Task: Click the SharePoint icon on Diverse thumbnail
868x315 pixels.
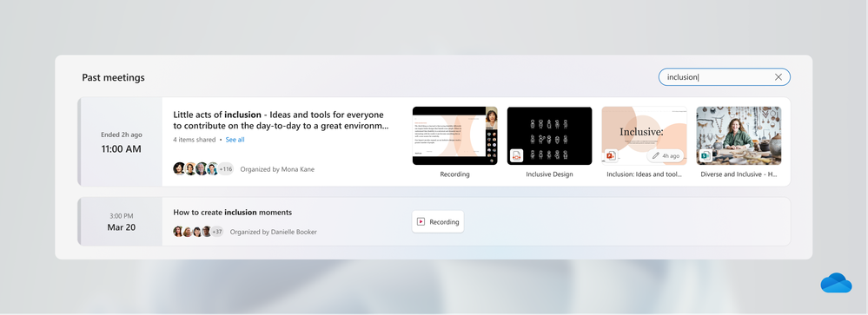Action: (706, 156)
